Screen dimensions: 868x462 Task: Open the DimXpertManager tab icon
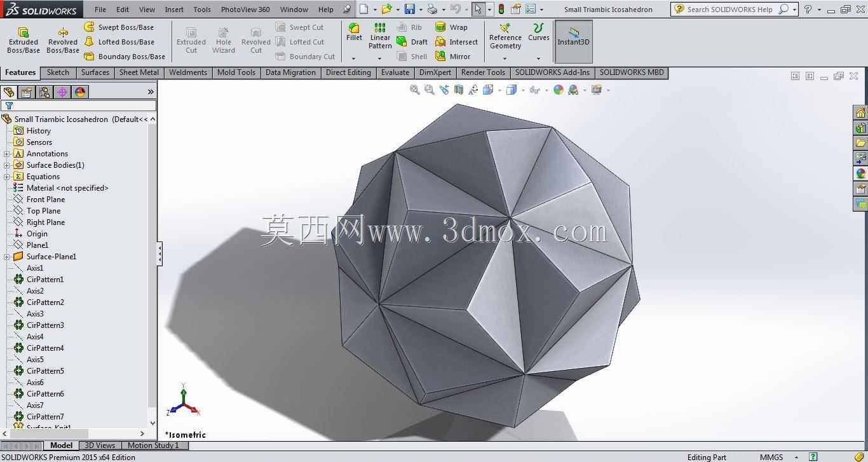coord(62,92)
